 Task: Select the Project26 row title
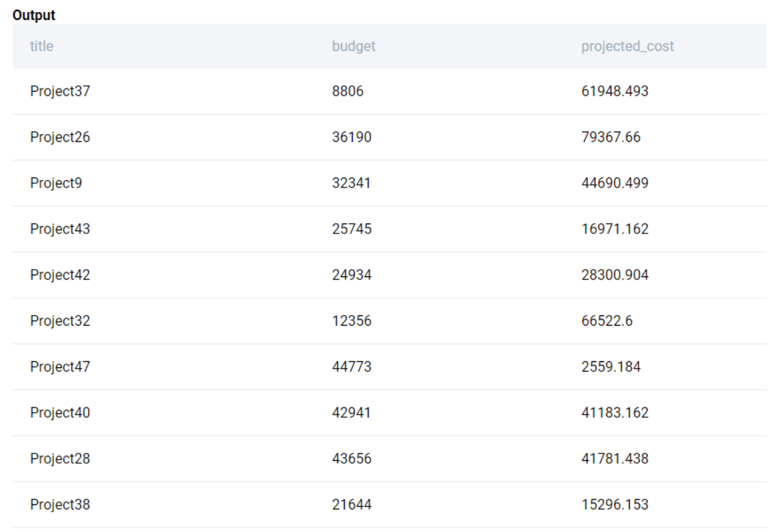click(x=60, y=138)
